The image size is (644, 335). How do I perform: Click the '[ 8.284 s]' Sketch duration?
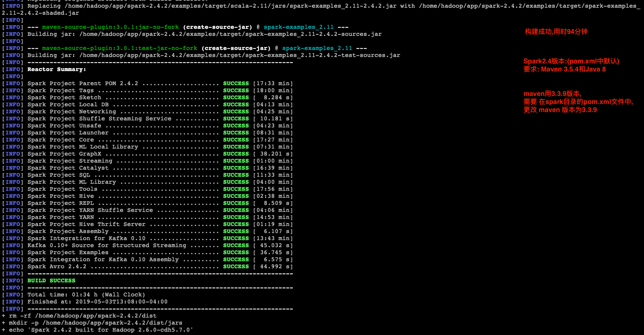coord(273,98)
